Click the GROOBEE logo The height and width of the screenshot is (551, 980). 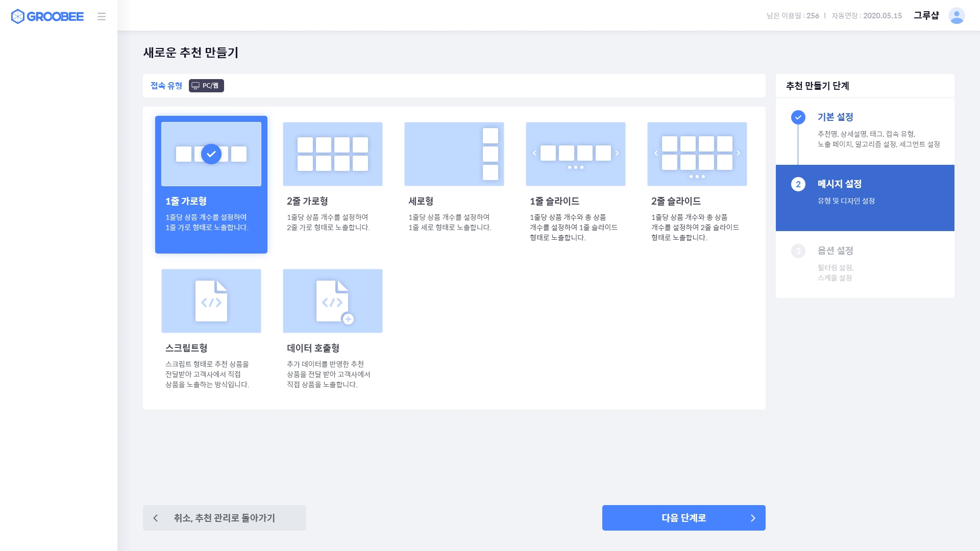47,16
